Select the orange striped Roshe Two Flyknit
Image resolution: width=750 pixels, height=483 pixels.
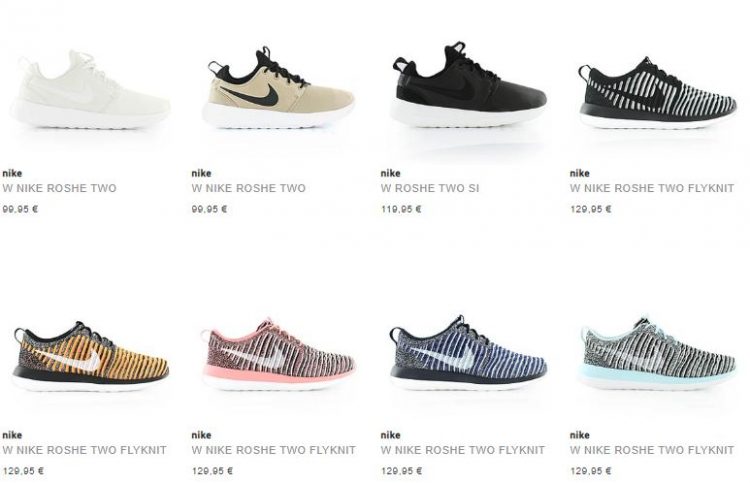point(90,356)
